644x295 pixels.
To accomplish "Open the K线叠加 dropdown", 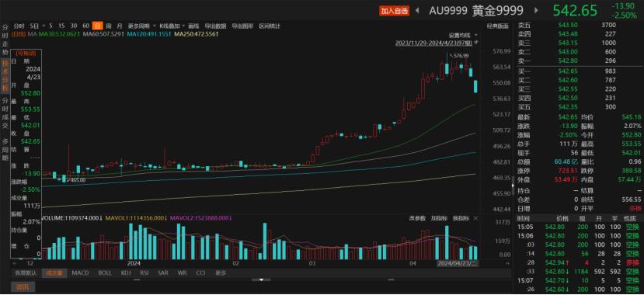I will pyautogui.click(x=172, y=26).
